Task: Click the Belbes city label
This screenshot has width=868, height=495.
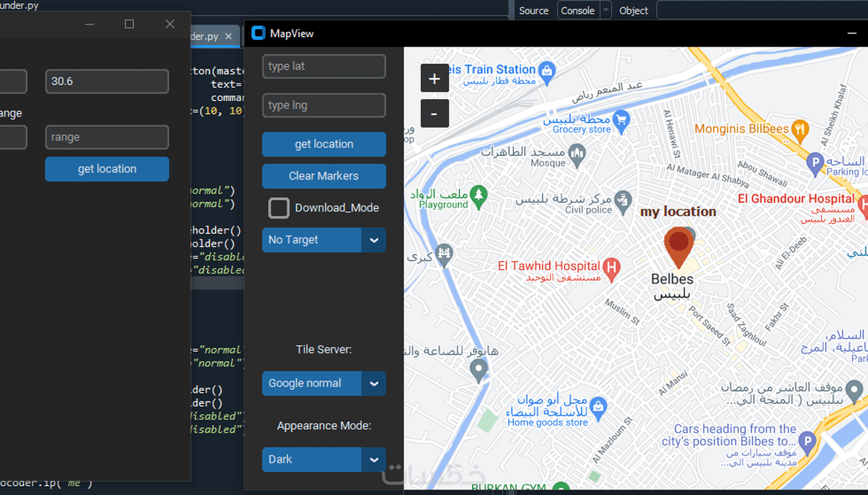Action: point(672,279)
